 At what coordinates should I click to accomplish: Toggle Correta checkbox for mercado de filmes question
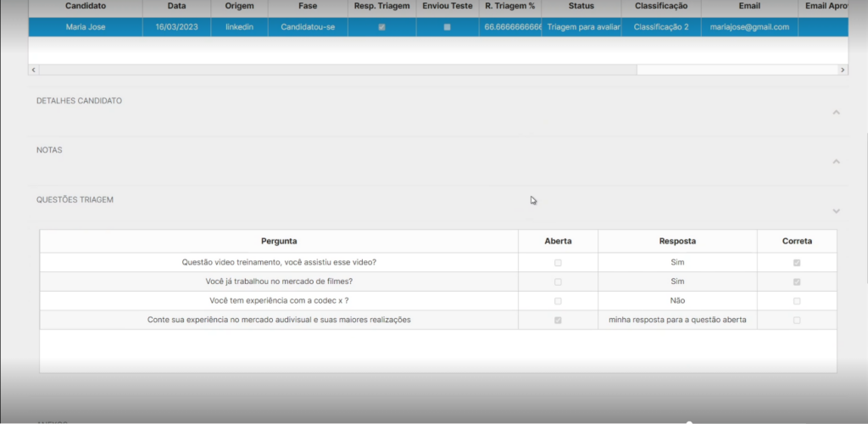coord(797,282)
